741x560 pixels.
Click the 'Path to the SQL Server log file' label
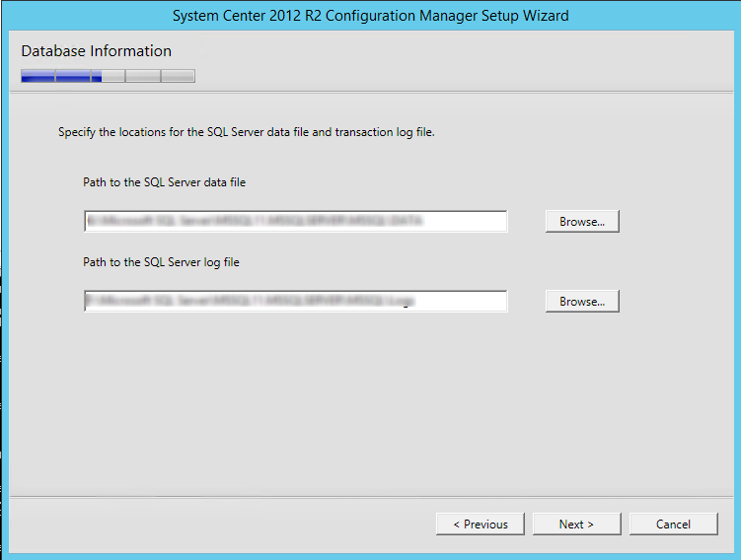(x=161, y=262)
